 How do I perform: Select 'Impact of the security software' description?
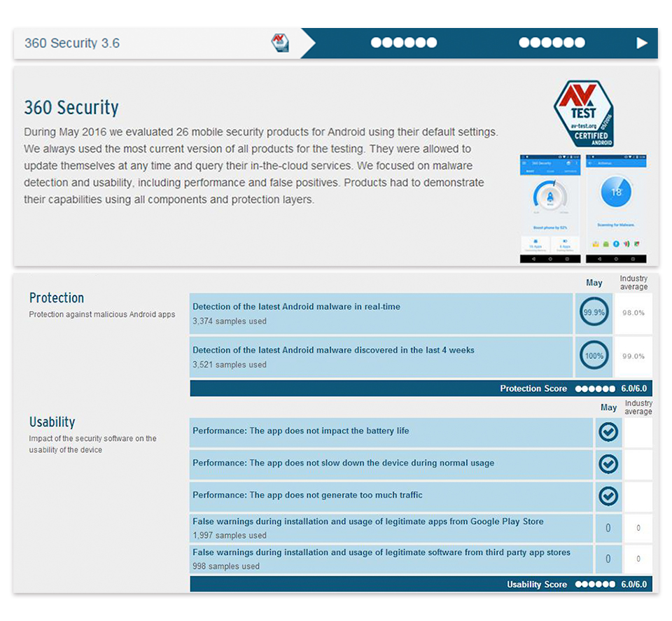click(92, 445)
